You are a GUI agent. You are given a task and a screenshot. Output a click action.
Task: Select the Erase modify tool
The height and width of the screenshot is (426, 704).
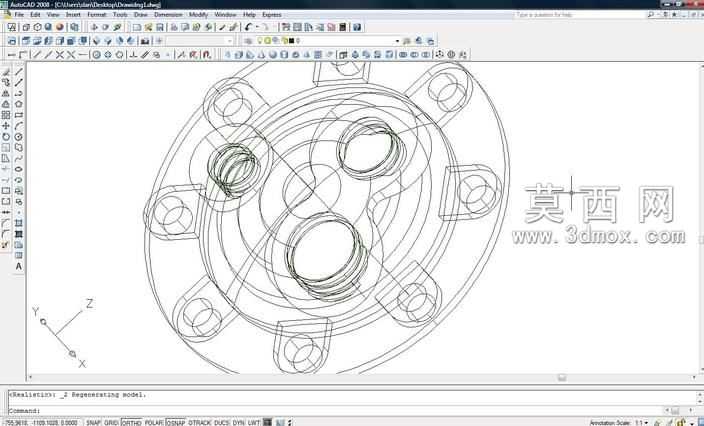pyautogui.click(x=6, y=72)
